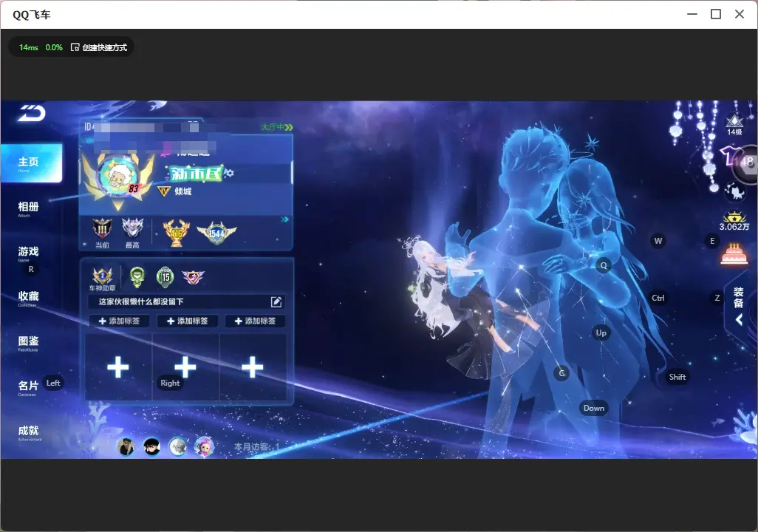The image size is (758, 532).
Task: Click the medal numbered 15
Action: pyautogui.click(x=165, y=276)
